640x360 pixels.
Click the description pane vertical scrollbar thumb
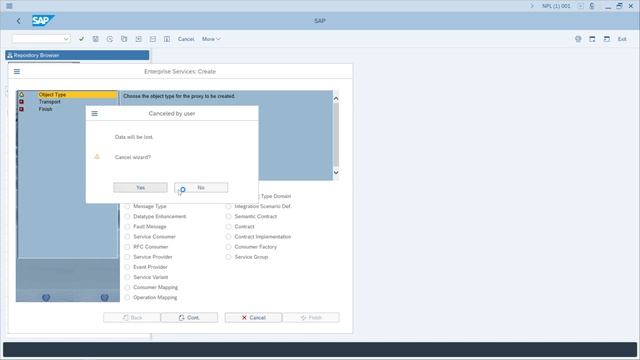pyautogui.click(x=336, y=135)
